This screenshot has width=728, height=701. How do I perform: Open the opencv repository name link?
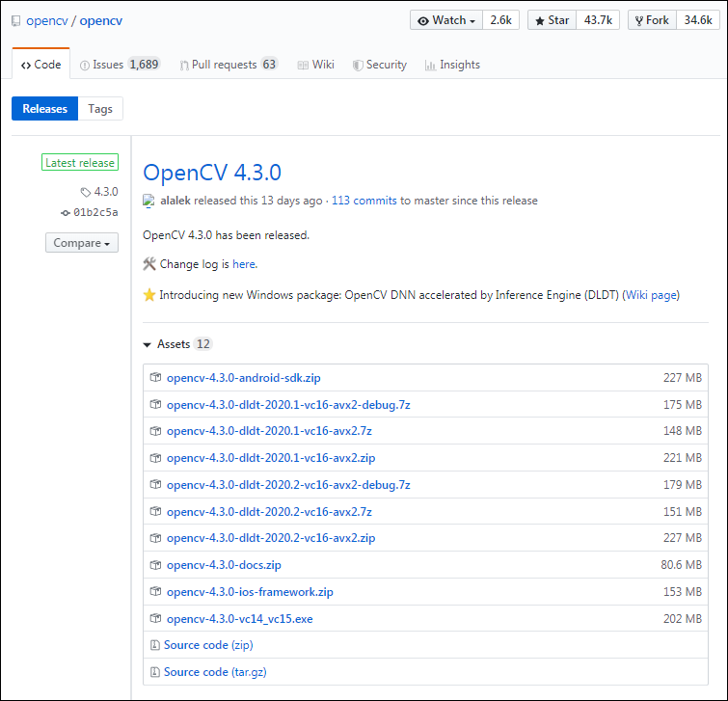(100, 21)
